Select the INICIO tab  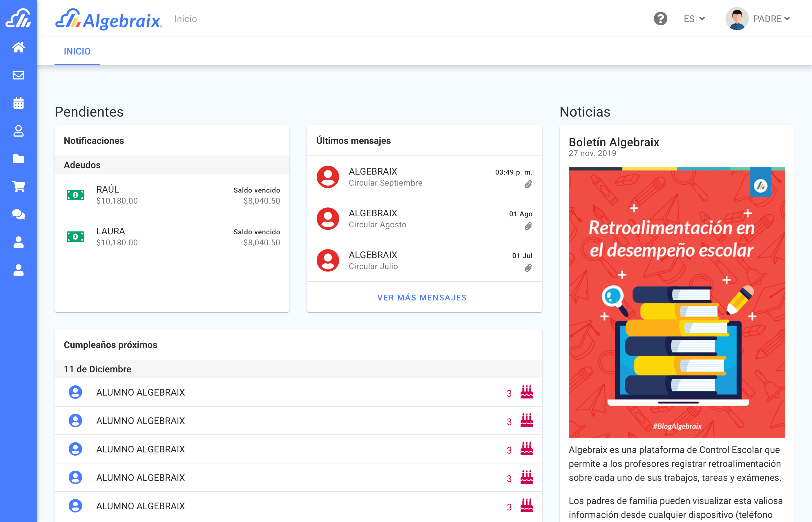pyautogui.click(x=77, y=51)
